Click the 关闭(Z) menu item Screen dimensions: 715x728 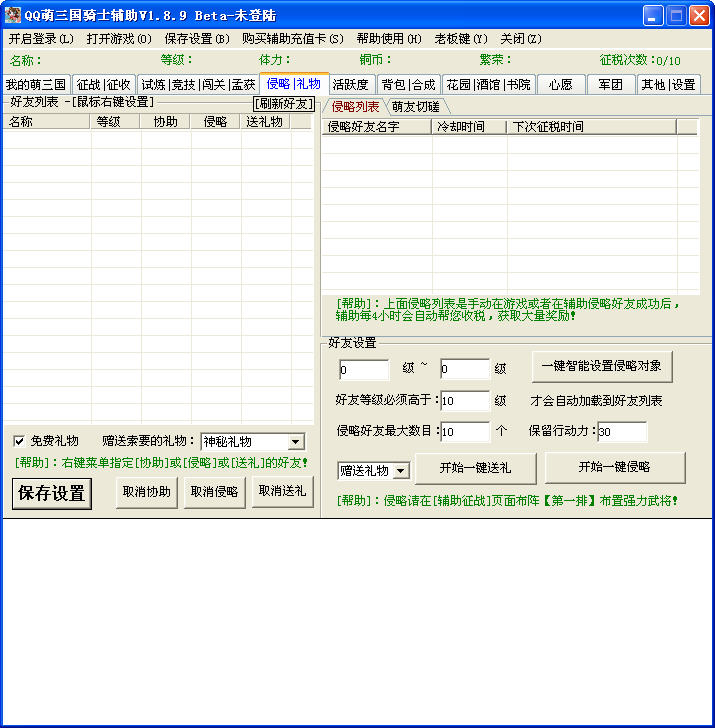[x=520, y=39]
